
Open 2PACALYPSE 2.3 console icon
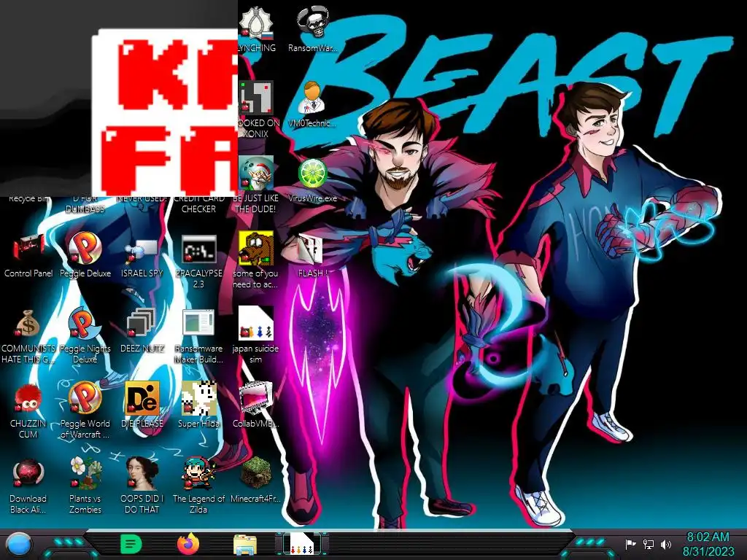point(198,249)
